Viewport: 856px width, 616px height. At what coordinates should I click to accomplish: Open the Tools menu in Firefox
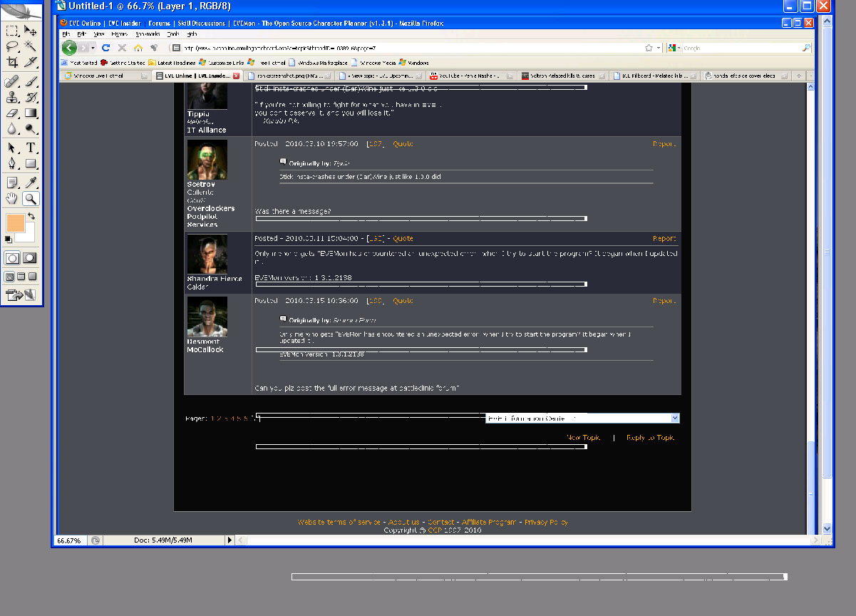(x=173, y=34)
